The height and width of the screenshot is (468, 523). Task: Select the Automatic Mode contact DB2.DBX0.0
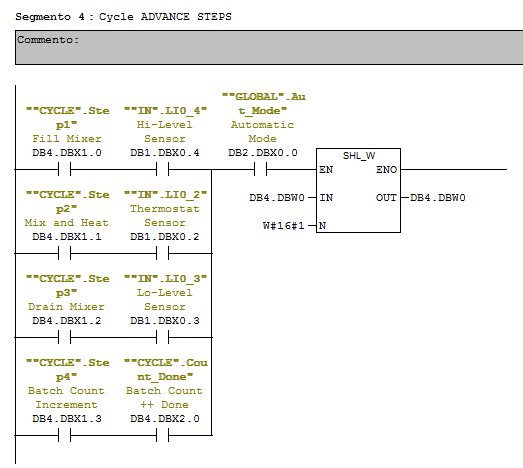click(x=260, y=169)
